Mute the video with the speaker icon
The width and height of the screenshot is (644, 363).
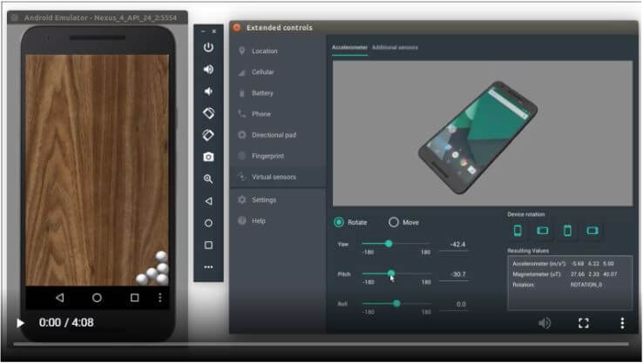[545, 323]
